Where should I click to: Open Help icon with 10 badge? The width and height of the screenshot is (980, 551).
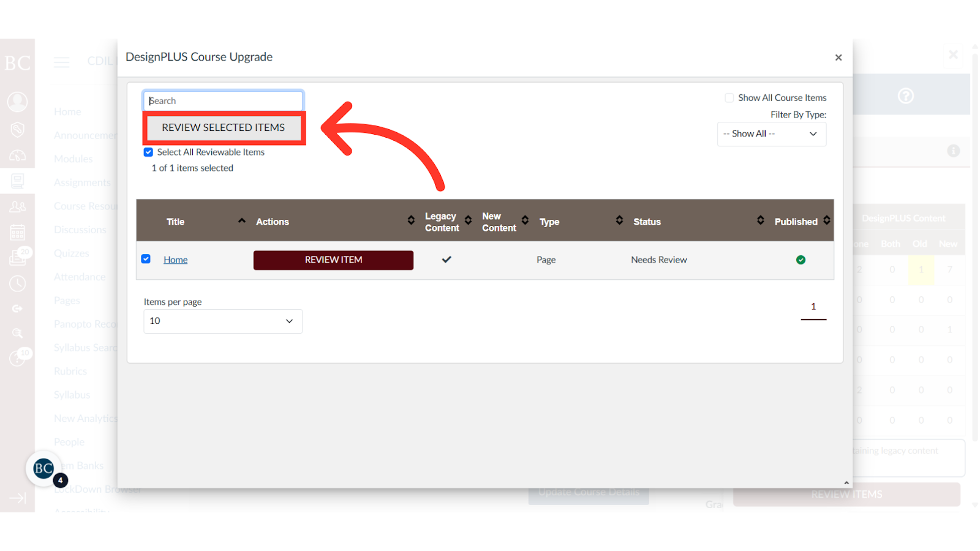click(x=18, y=358)
